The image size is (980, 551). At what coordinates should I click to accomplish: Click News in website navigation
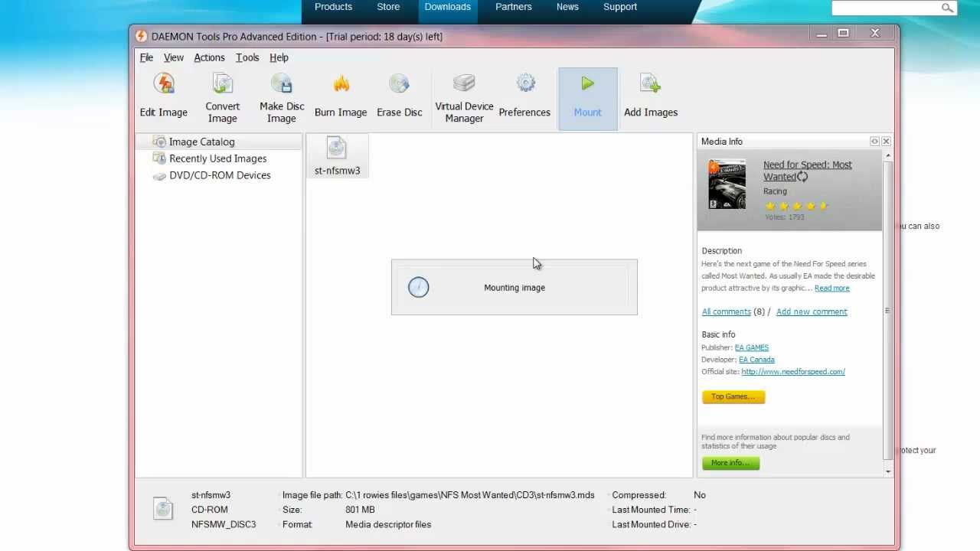point(567,7)
